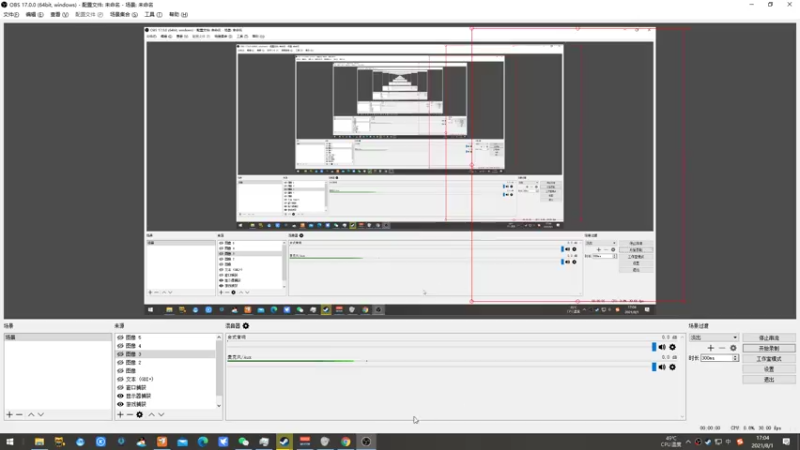Image resolution: width=800 pixels, height=450 pixels.
Task: Remove the selected source with the minus icon
Action: 130,415
